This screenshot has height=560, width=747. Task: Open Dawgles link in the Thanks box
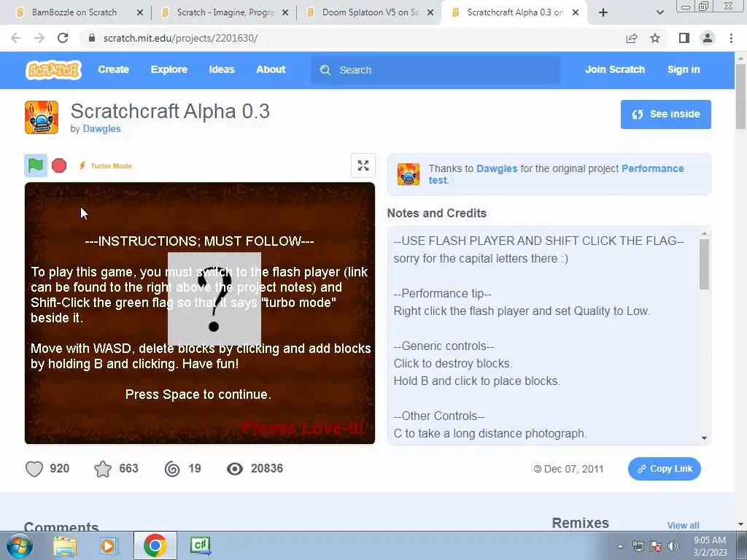click(x=496, y=168)
